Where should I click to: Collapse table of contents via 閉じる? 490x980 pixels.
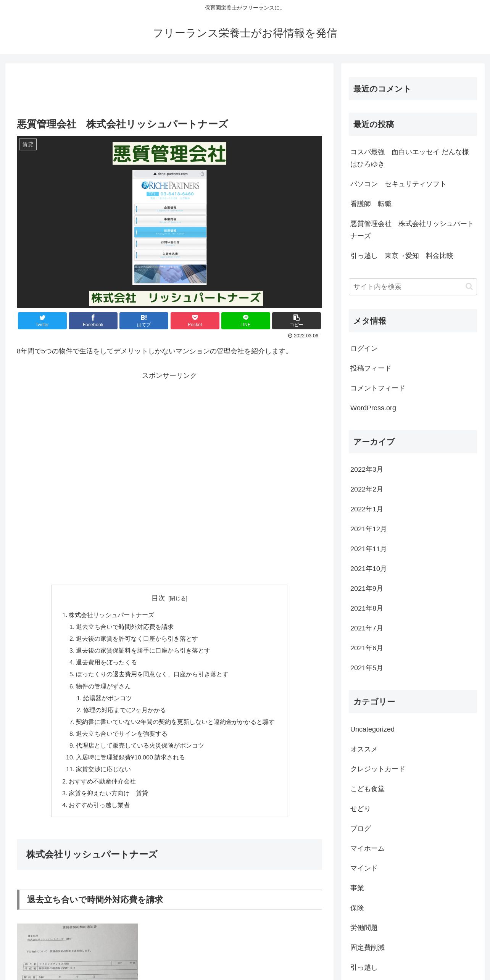click(178, 598)
